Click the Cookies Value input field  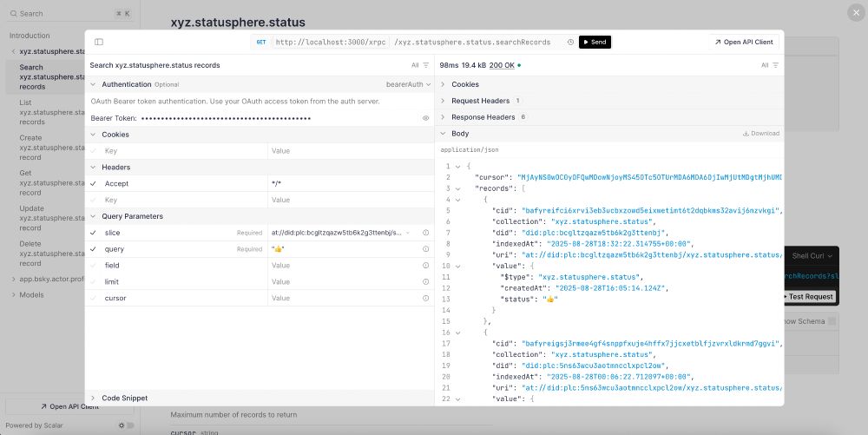tap(351, 151)
